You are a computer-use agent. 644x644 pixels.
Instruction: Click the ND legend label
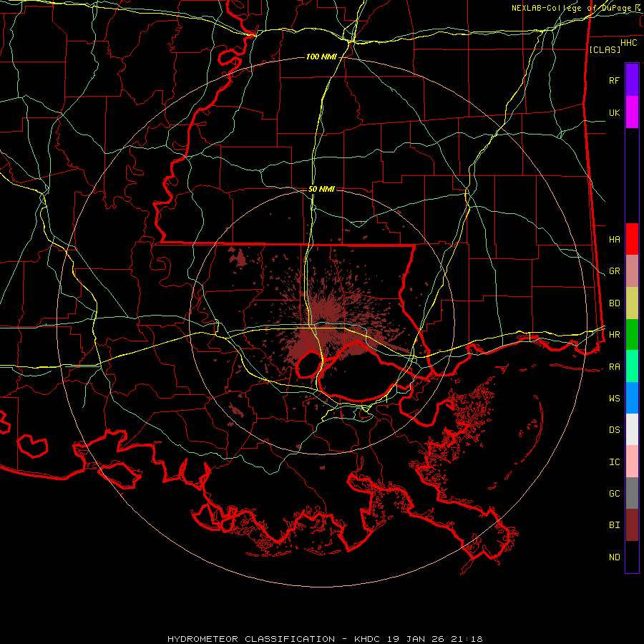tap(615, 557)
